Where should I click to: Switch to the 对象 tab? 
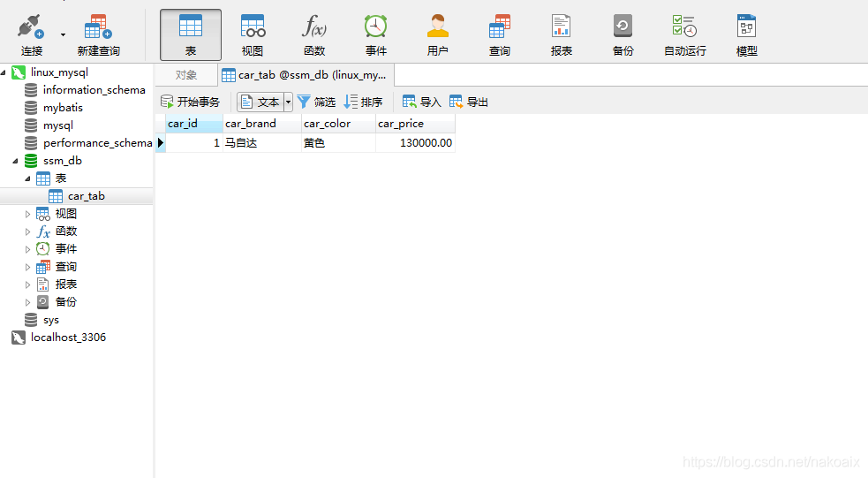(186, 75)
